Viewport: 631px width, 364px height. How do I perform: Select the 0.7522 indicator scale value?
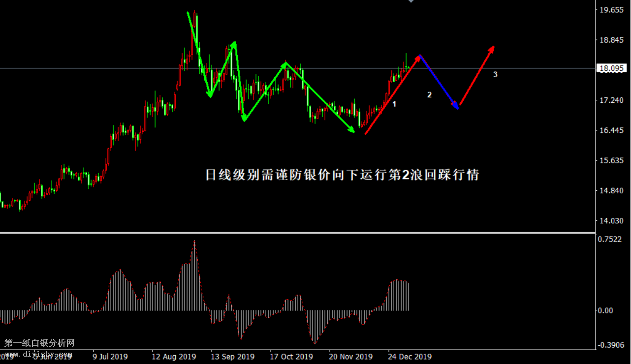(x=609, y=240)
